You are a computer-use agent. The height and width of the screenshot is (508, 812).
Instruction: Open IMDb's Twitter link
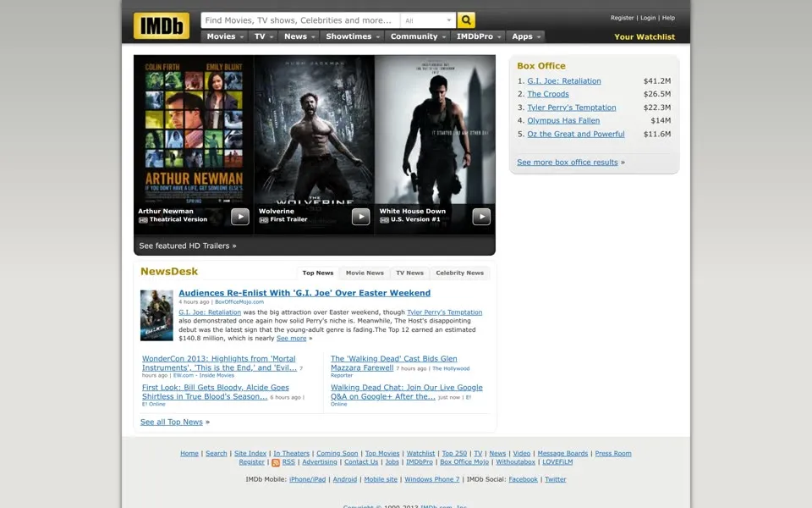pyautogui.click(x=555, y=479)
